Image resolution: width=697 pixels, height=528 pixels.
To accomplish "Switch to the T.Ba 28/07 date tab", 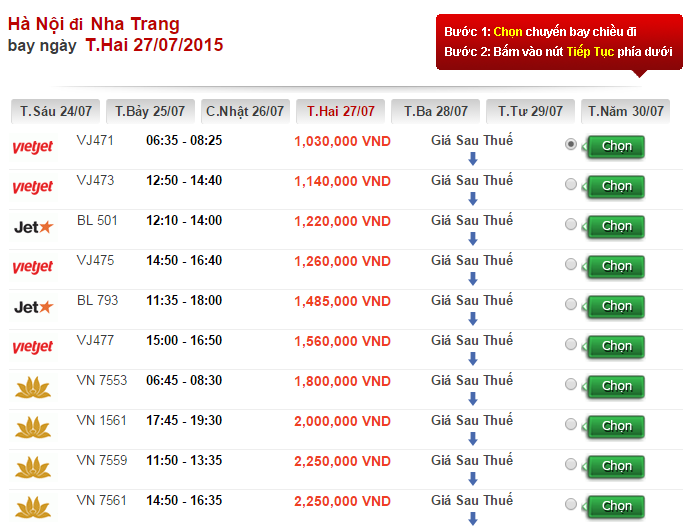I will [435, 111].
